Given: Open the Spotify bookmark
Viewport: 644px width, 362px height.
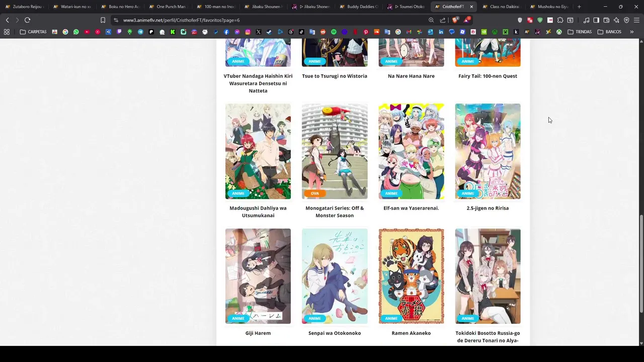Looking at the screenshot, I should point(334,32).
